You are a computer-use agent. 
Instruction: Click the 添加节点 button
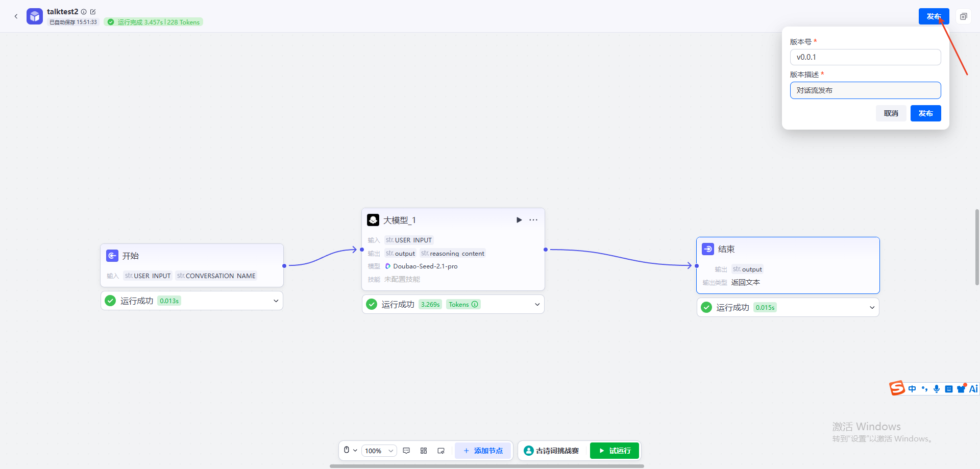point(483,451)
